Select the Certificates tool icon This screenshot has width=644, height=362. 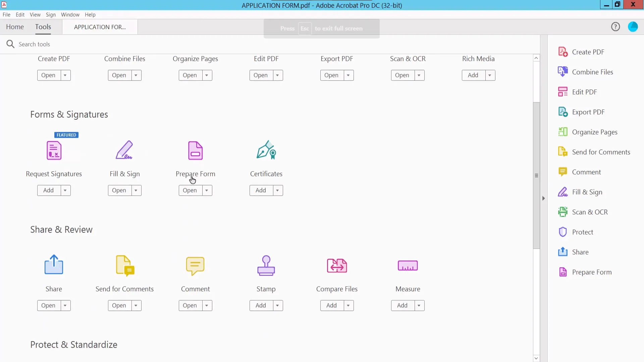pos(266,150)
